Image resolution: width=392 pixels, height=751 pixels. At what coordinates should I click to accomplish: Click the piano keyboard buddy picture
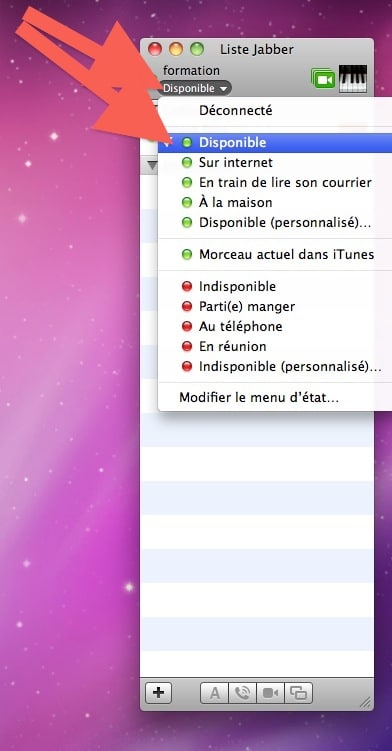point(353,79)
